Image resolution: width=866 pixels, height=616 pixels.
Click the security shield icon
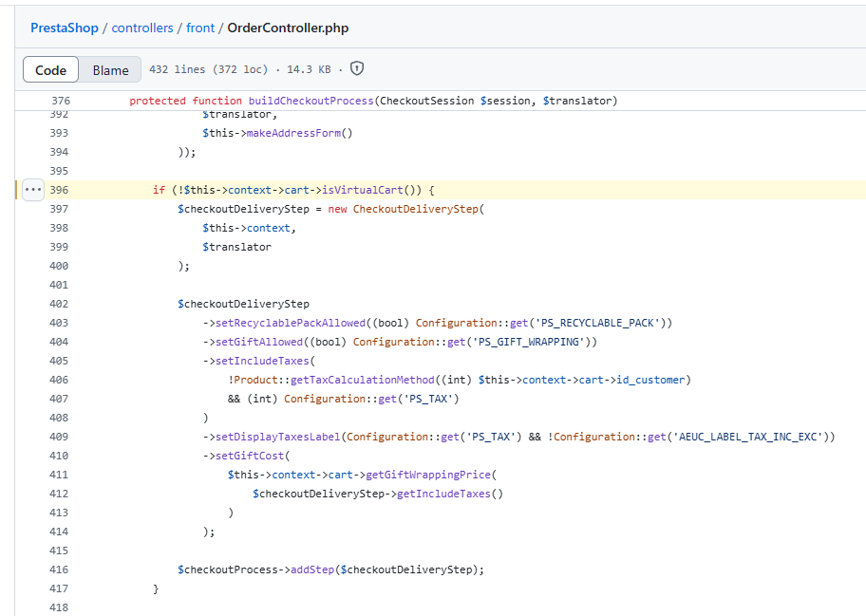(x=357, y=69)
